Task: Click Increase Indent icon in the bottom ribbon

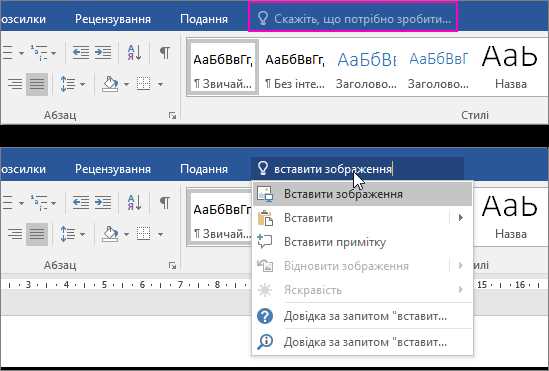Action: [x=103, y=203]
